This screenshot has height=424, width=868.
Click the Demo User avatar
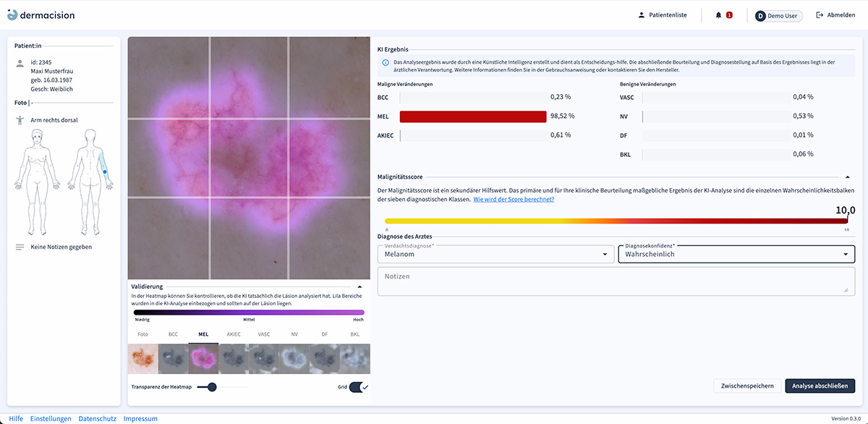click(760, 16)
